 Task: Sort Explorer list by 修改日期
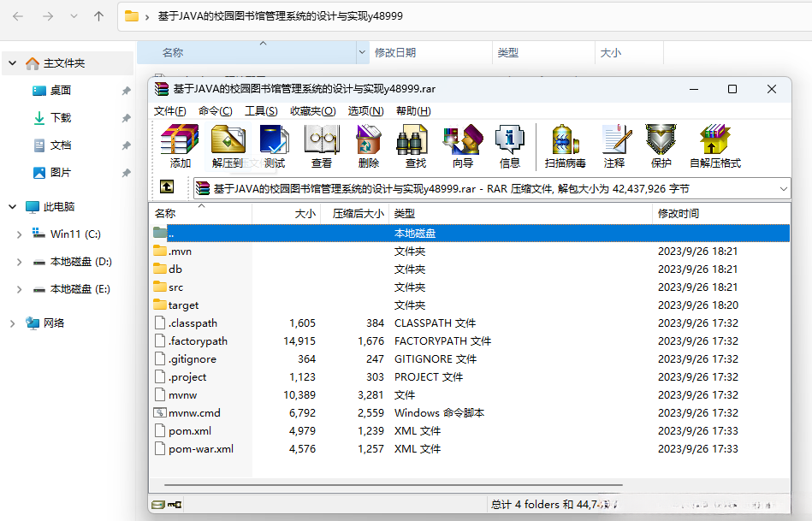[430, 53]
